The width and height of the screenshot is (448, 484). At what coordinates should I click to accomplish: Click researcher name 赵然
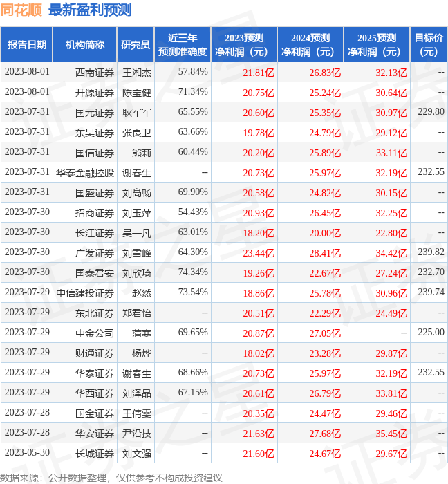142,294
